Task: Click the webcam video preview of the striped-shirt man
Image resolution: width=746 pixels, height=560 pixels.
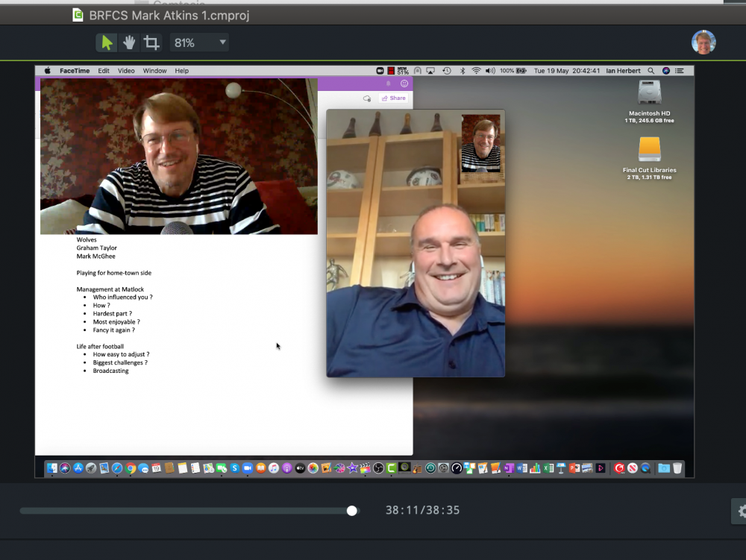Action: pos(179,157)
